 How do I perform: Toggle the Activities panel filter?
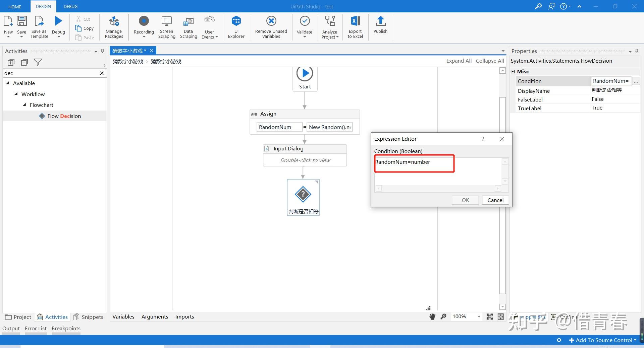[x=38, y=62]
